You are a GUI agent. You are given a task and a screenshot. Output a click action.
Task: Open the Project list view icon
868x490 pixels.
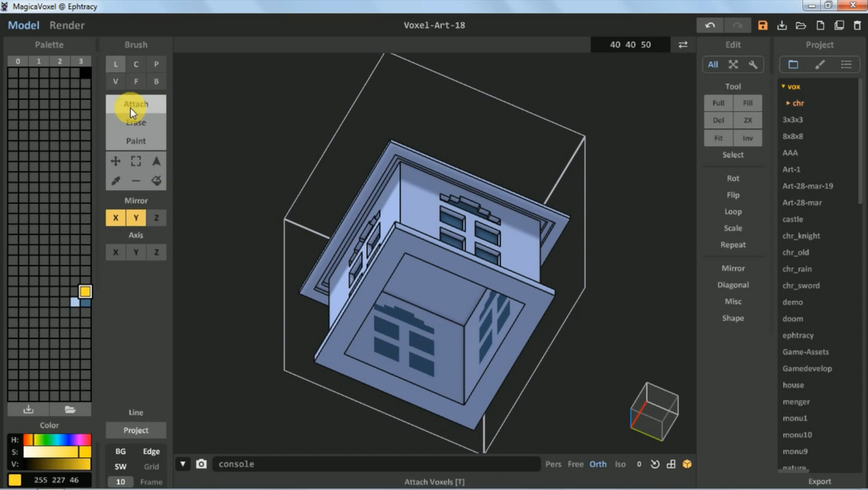coord(846,64)
